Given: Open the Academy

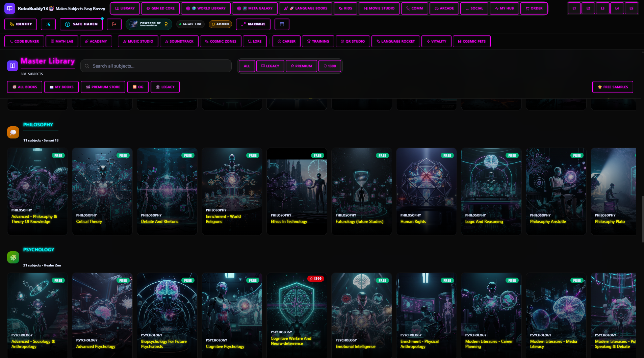Looking at the screenshot, I should (96, 42).
